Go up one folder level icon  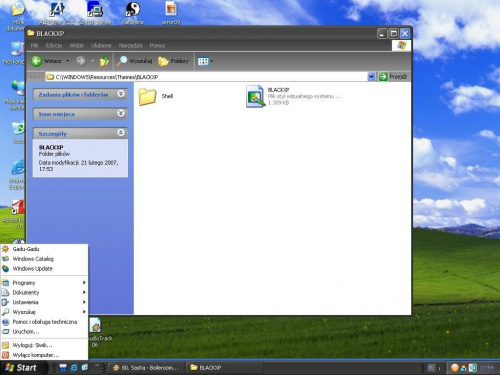click(x=104, y=61)
